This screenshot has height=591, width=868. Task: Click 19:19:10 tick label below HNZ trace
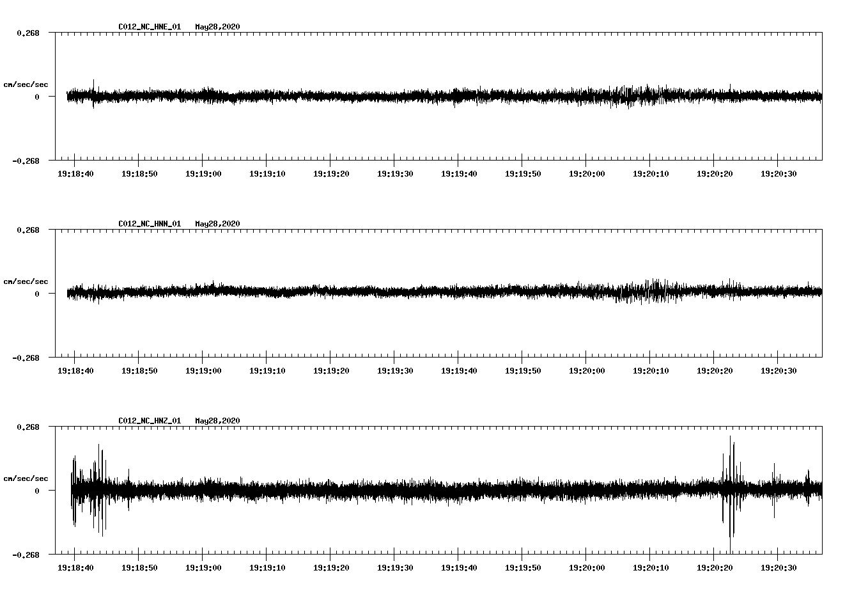(267, 567)
